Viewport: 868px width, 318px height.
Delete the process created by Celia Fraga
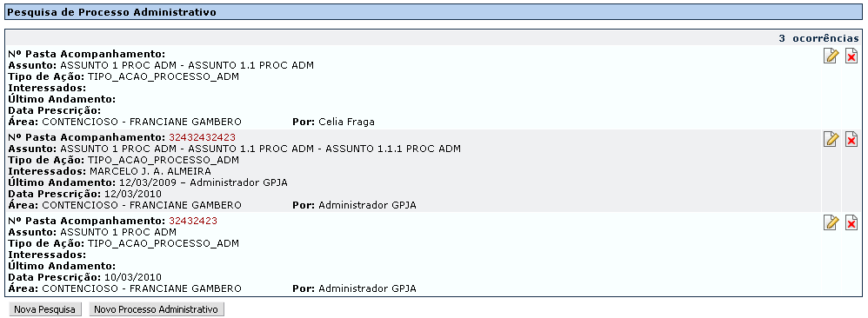851,56
